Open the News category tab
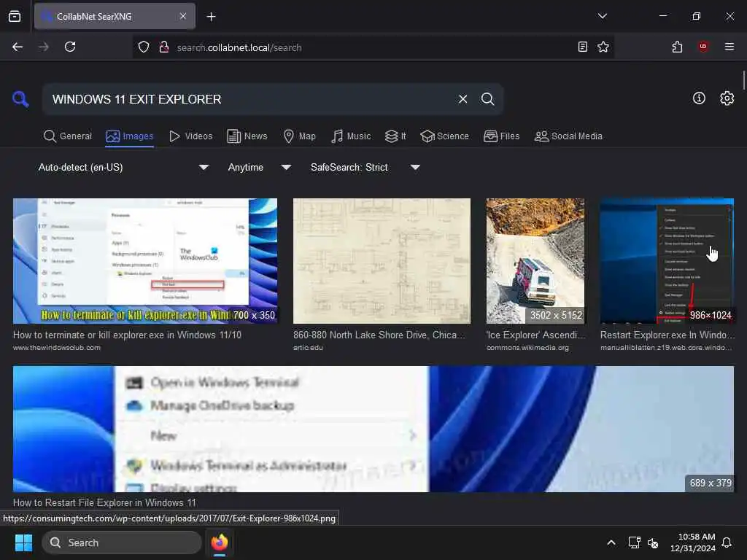The width and height of the screenshot is (747, 560). (247, 136)
